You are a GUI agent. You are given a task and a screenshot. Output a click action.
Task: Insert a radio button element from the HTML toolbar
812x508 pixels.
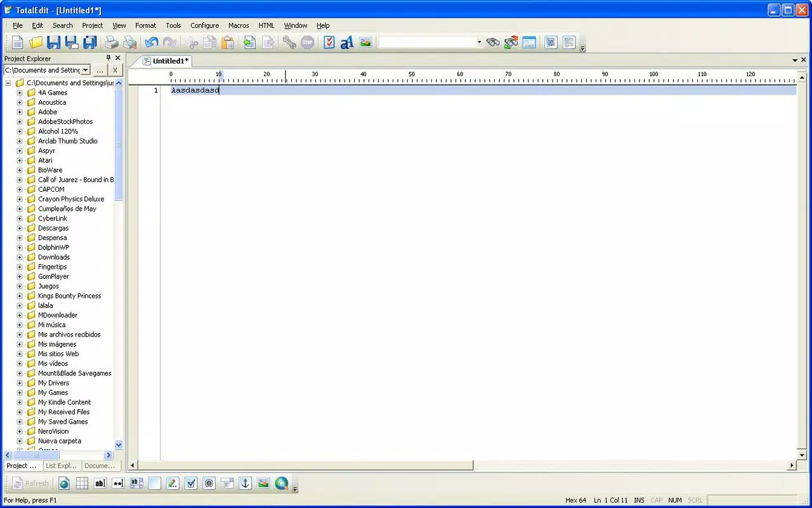pyautogui.click(x=209, y=483)
